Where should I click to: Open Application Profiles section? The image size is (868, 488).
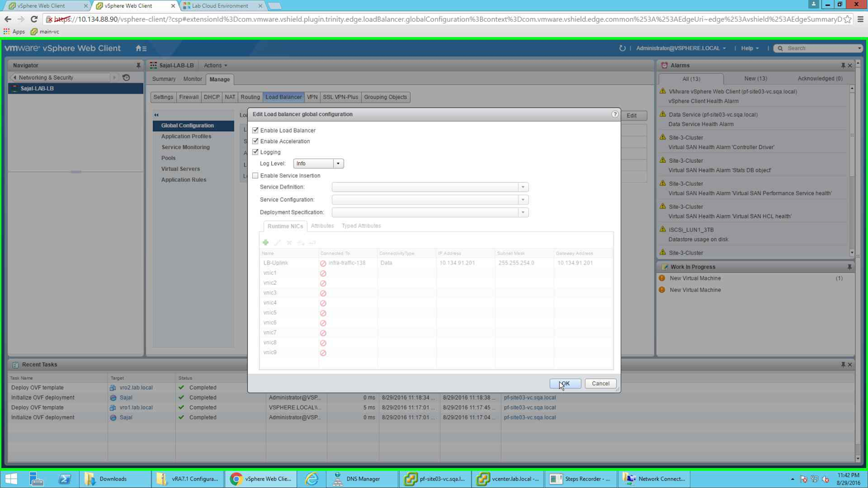tap(186, 137)
